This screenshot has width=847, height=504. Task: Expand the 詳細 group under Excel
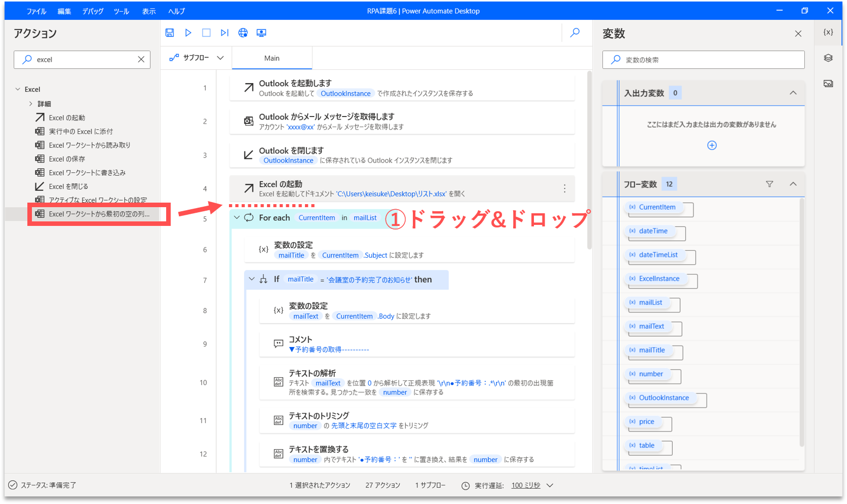click(31, 104)
